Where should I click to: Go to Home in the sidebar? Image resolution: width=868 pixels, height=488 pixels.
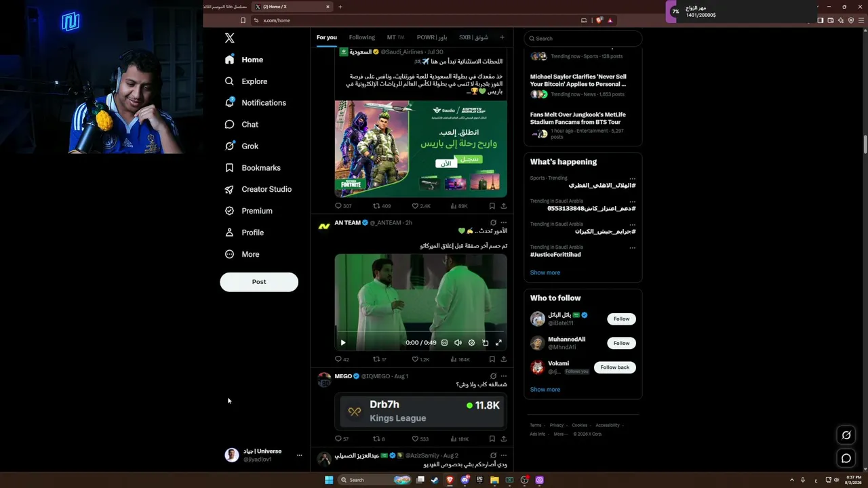[244, 60]
